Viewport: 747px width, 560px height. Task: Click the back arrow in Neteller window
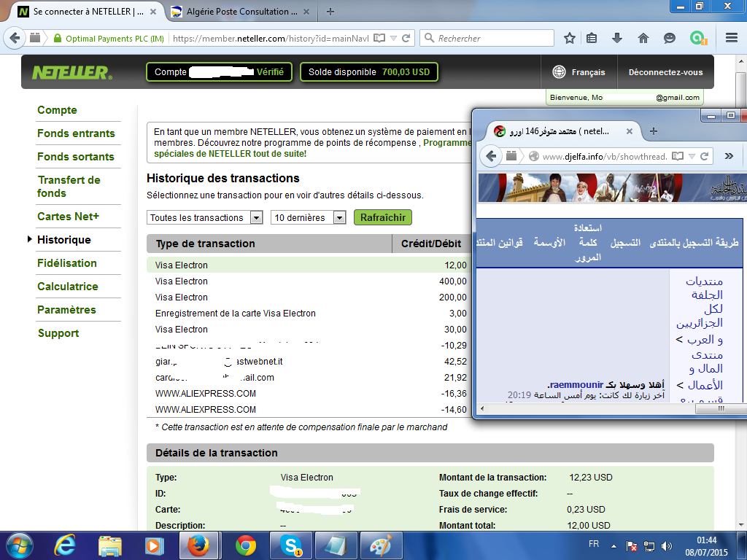15,38
